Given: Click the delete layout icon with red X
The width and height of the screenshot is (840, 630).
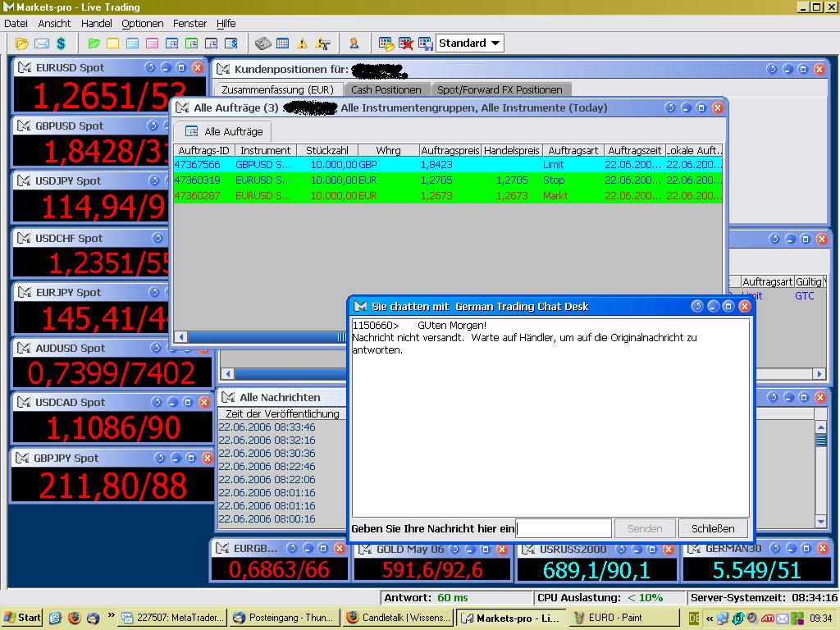Looking at the screenshot, I should pyautogui.click(x=406, y=43).
